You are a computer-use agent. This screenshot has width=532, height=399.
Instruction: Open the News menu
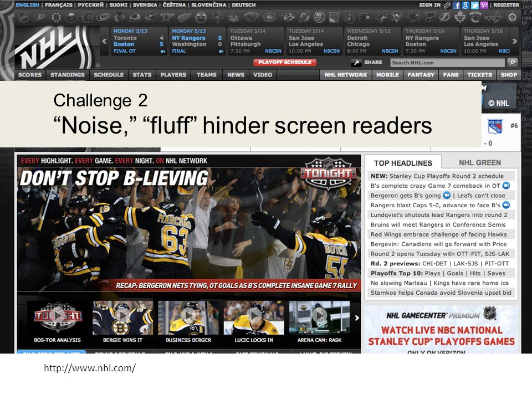[236, 75]
